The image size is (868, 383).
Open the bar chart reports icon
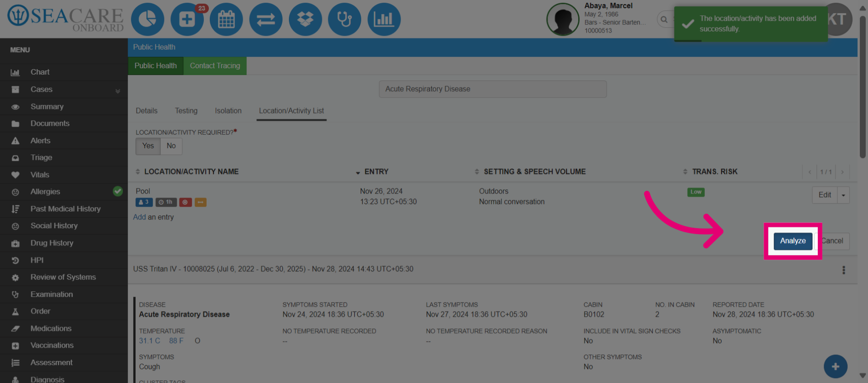pyautogui.click(x=384, y=19)
